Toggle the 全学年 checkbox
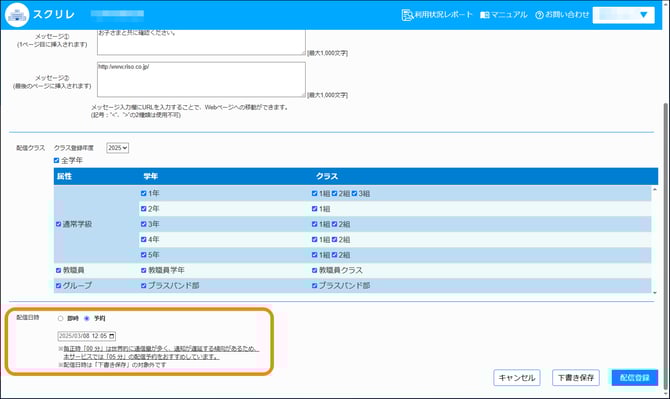This screenshot has width=670, height=399. (56, 160)
